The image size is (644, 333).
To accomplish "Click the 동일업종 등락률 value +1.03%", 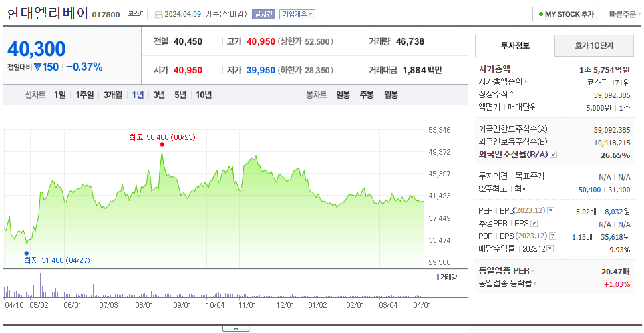I will 617,284.
